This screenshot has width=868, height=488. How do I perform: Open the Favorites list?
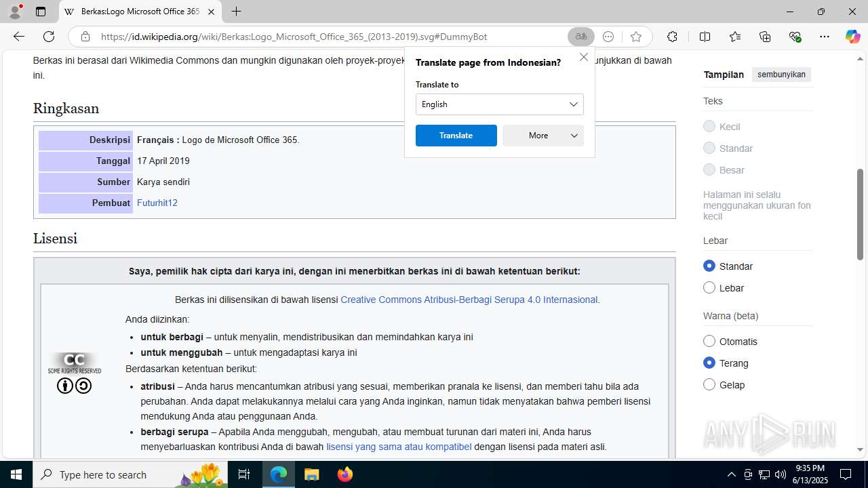(735, 37)
